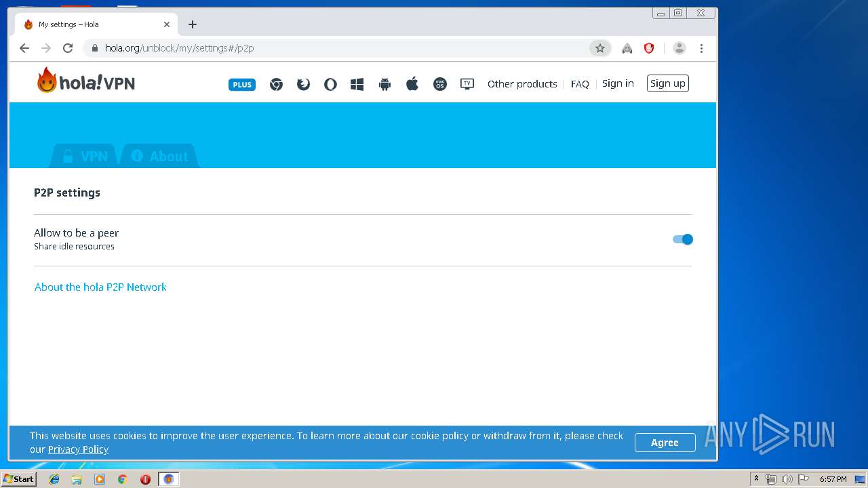Click the Share idle resources text
Viewport: 868px width, 488px height.
click(x=75, y=247)
